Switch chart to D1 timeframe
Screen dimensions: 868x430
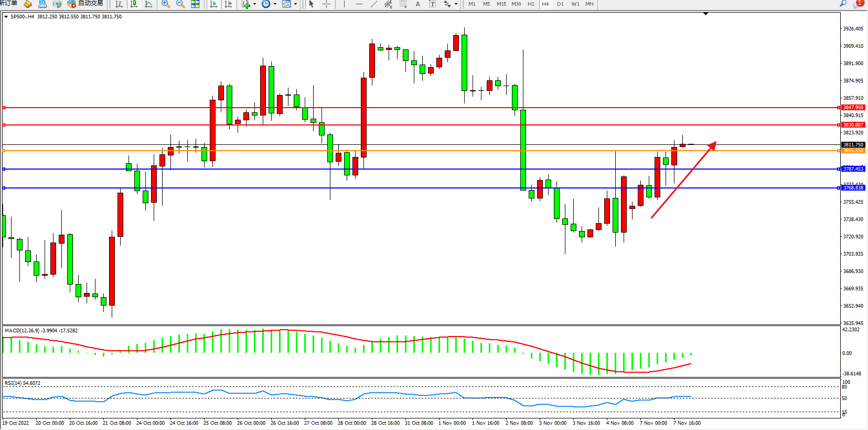click(x=560, y=4)
